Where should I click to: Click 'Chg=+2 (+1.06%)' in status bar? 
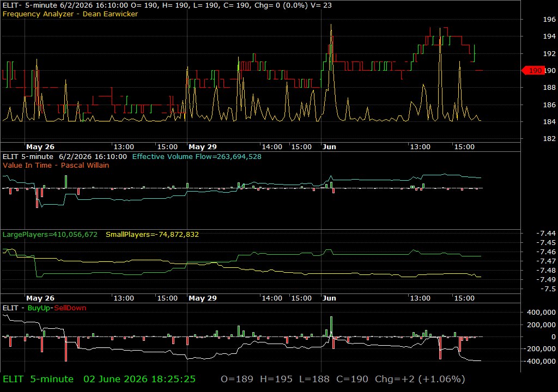(x=420, y=379)
